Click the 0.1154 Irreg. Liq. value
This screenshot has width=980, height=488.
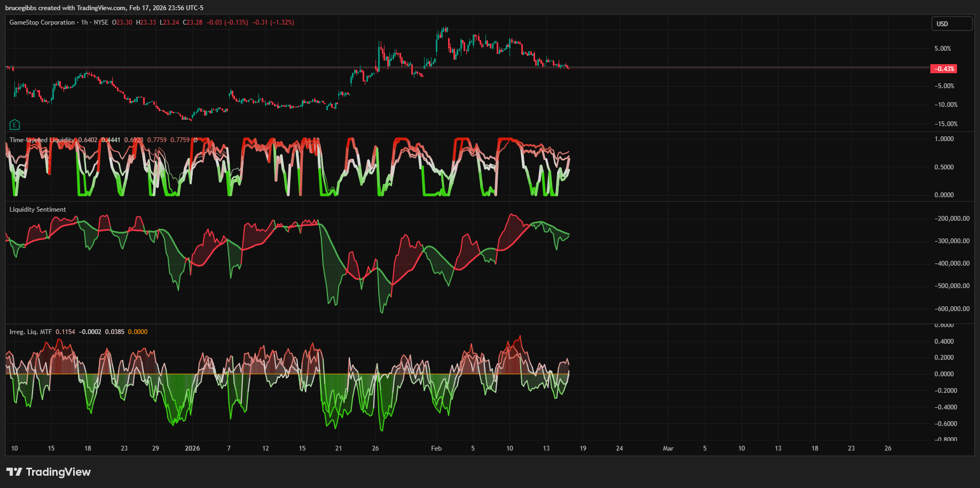tap(65, 332)
